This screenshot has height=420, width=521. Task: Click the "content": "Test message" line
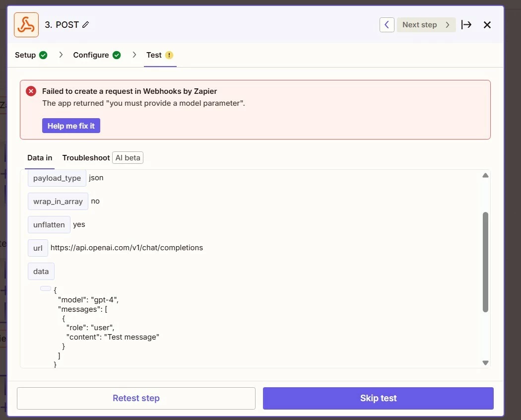[113, 337]
